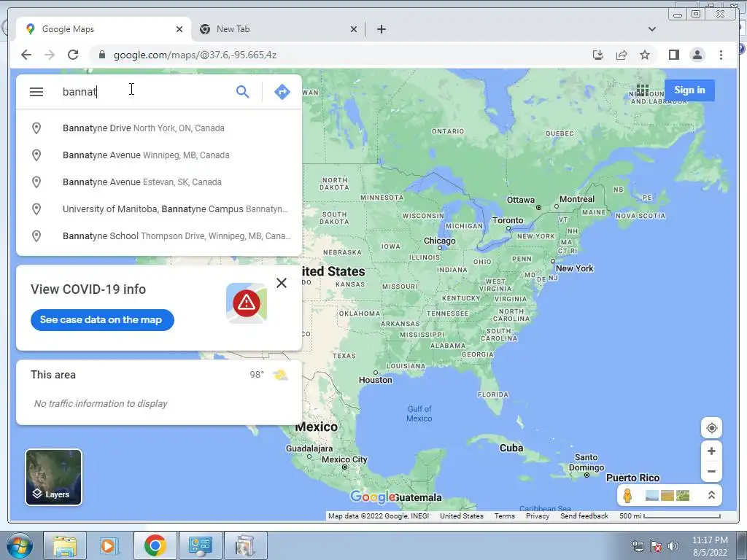
Task: Open the taskbar clock showing 11:17 PM
Action: (x=710, y=546)
